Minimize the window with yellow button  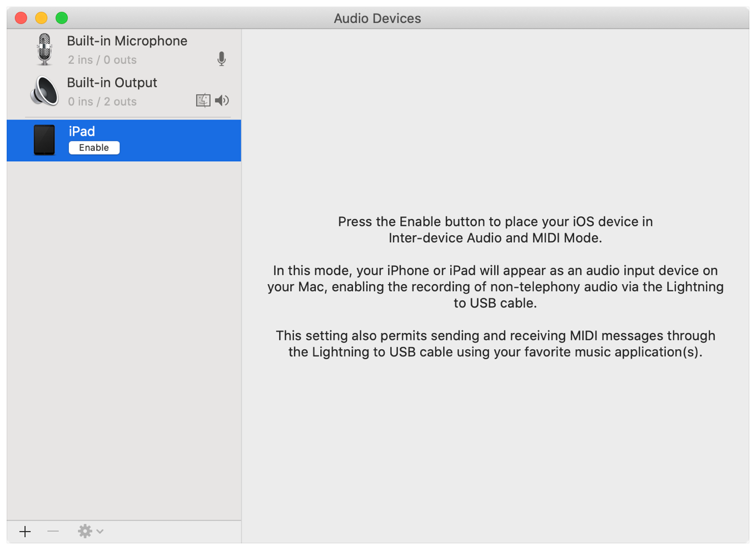point(41,18)
